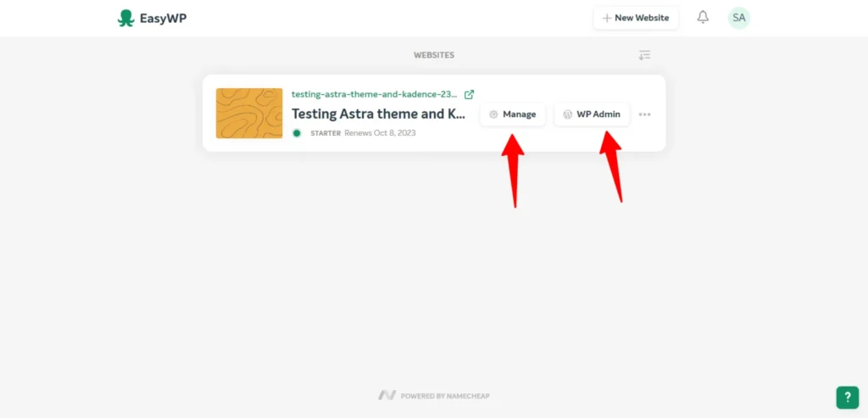868x418 pixels.
Task: Click the EasyWP brand name text
Action: 164,19
